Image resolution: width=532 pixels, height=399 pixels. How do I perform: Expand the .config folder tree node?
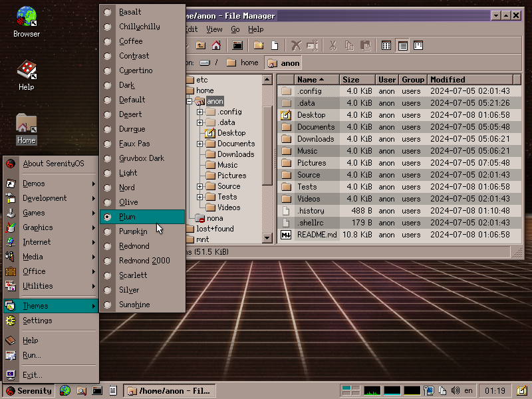click(x=200, y=112)
